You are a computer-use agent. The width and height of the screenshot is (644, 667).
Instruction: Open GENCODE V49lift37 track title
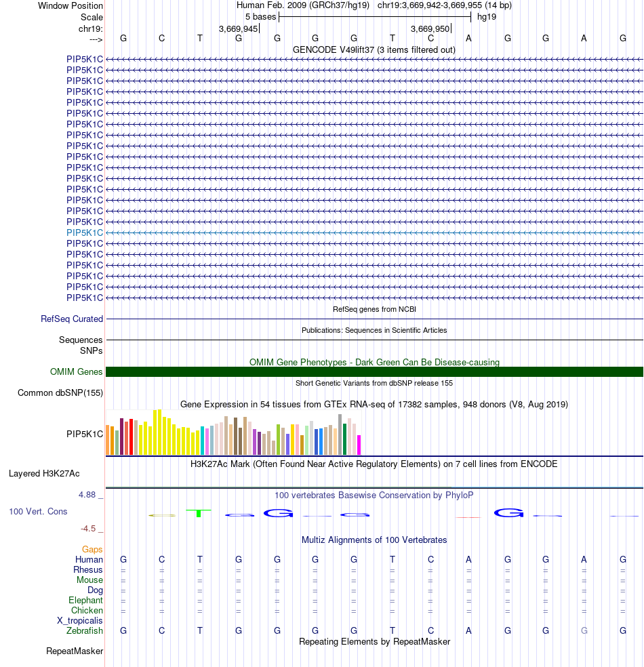(x=374, y=49)
